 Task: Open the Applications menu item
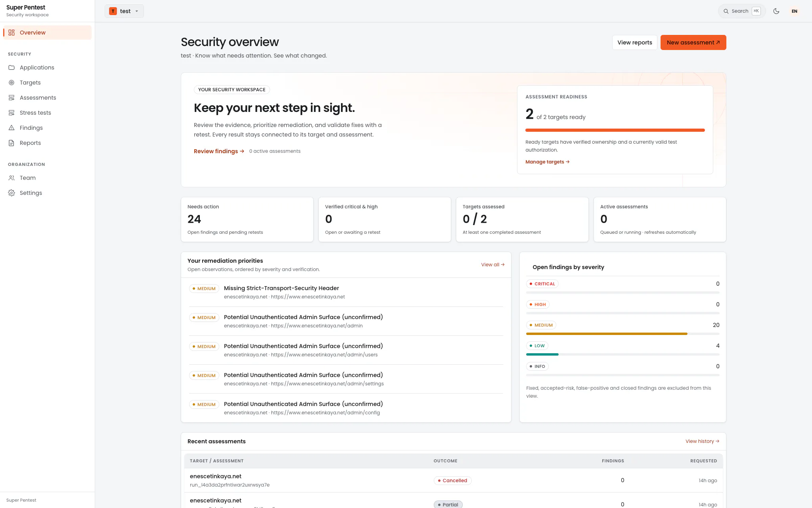click(47, 67)
